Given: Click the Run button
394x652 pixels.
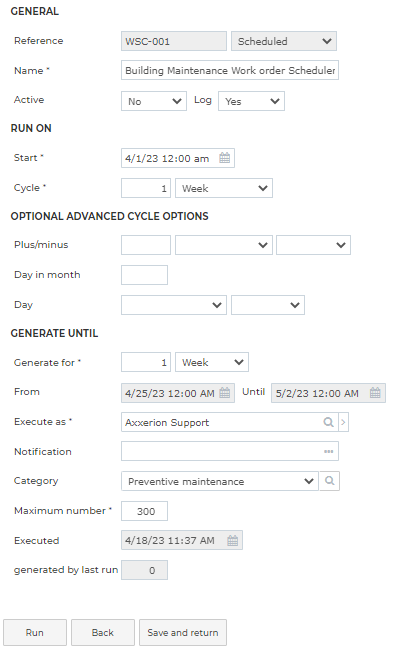Looking at the screenshot, I should pyautogui.click(x=35, y=632).
